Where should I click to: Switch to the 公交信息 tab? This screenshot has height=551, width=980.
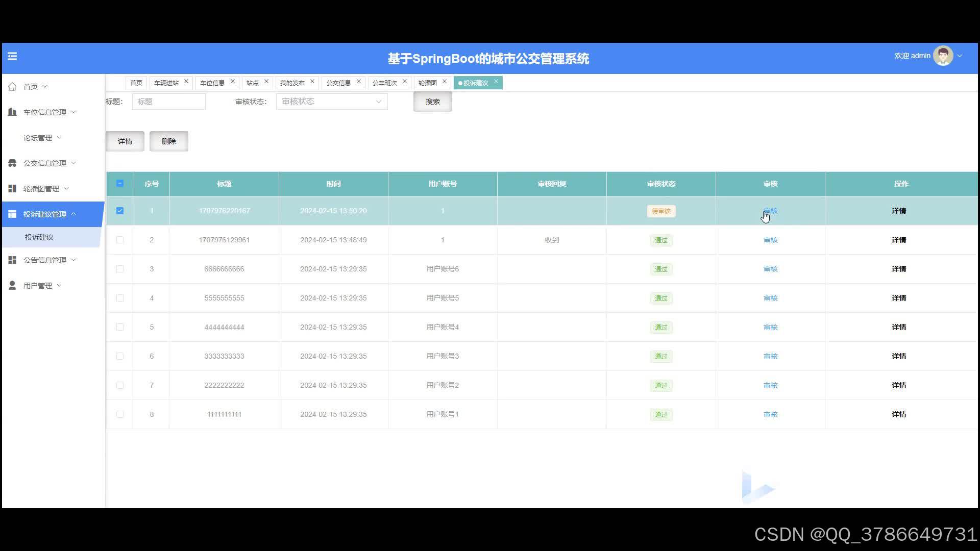point(338,83)
